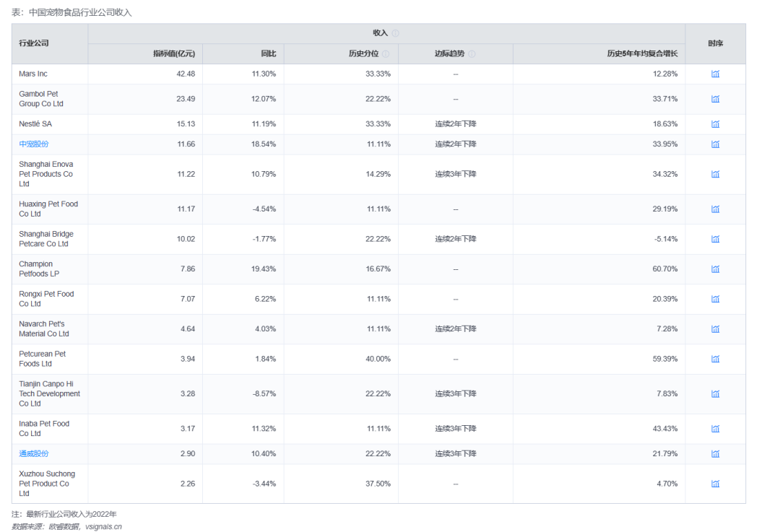The image size is (780, 532).
Task: Click the 行业公司 column header
Action: [x=34, y=43]
